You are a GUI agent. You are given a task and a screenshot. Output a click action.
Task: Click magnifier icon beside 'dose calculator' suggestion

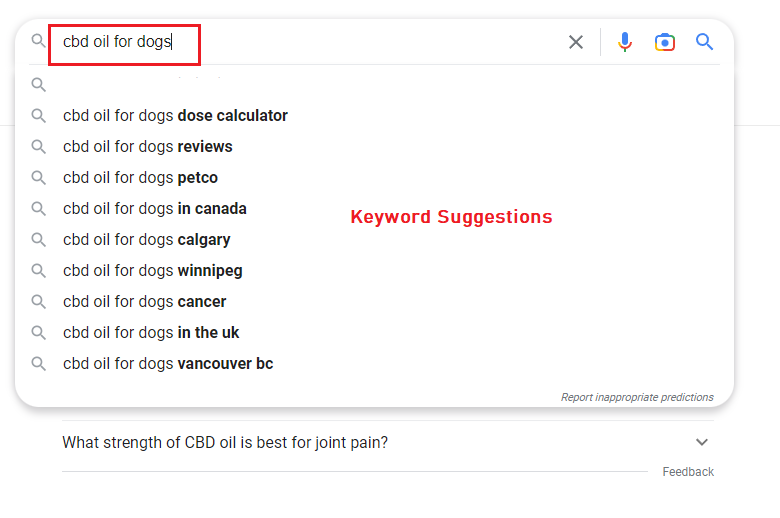click(x=38, y=115)
